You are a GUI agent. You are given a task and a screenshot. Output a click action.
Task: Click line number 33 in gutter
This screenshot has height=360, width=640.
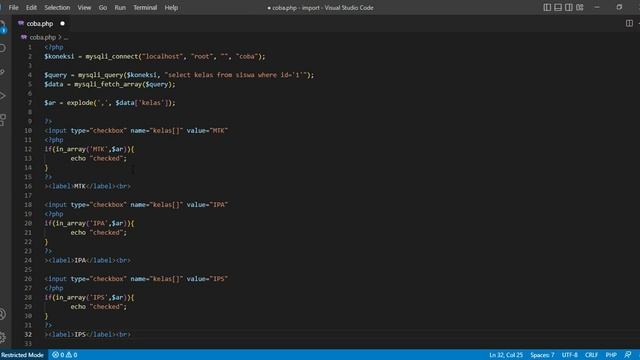[x=28, y=344]
